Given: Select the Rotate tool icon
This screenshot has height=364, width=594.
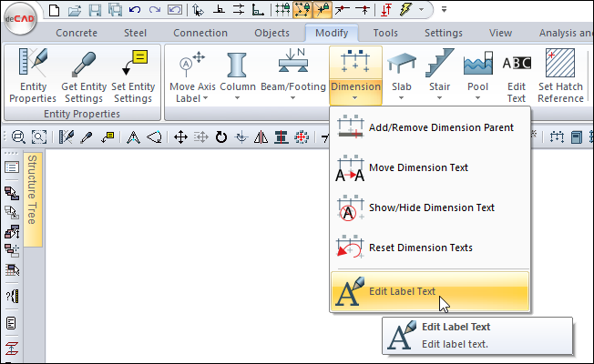Looking at the screenshot, I should (x=221, y=137).
